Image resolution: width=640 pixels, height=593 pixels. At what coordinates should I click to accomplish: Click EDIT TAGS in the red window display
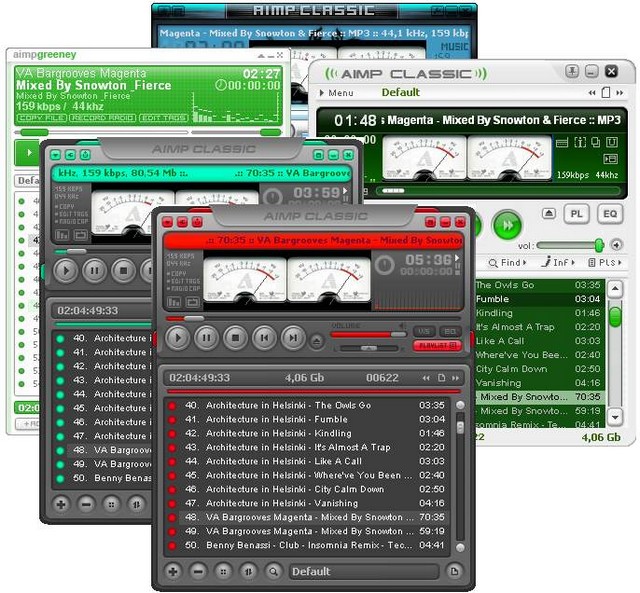[x=183, y=281]
